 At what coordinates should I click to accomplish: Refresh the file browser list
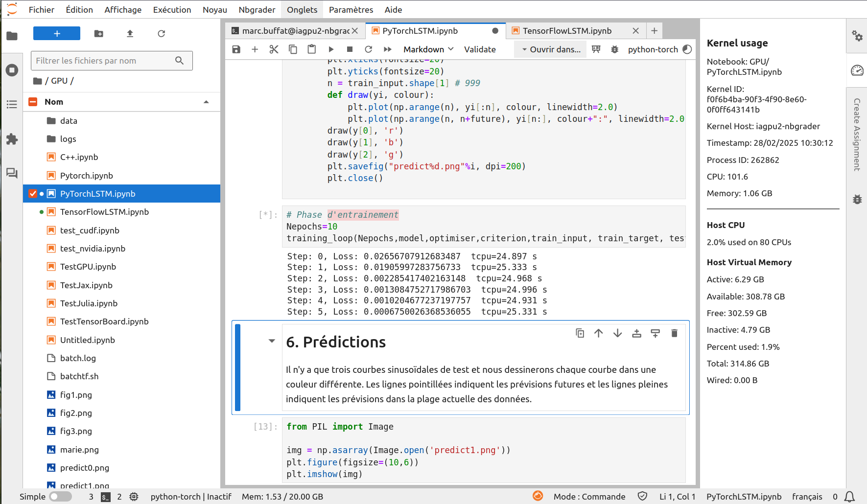point(161,34)
